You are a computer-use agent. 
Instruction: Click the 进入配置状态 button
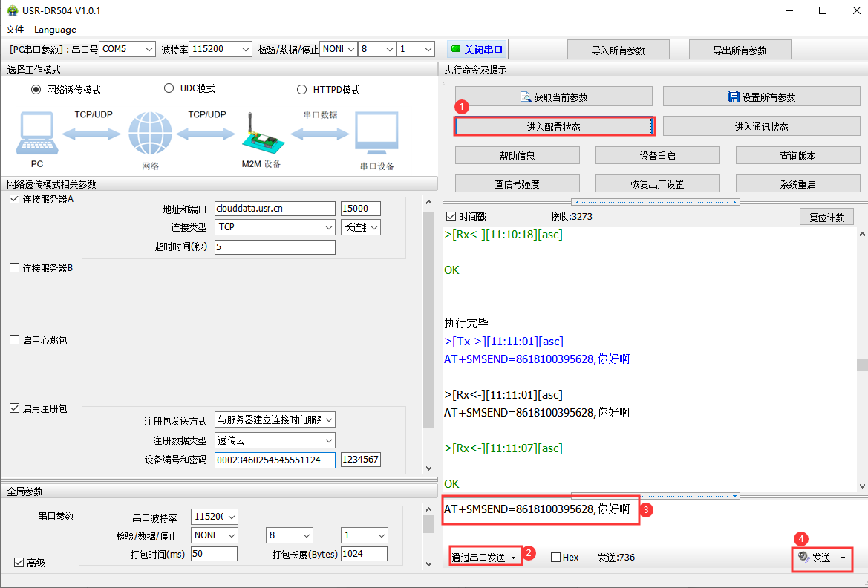tap(553, 127)
